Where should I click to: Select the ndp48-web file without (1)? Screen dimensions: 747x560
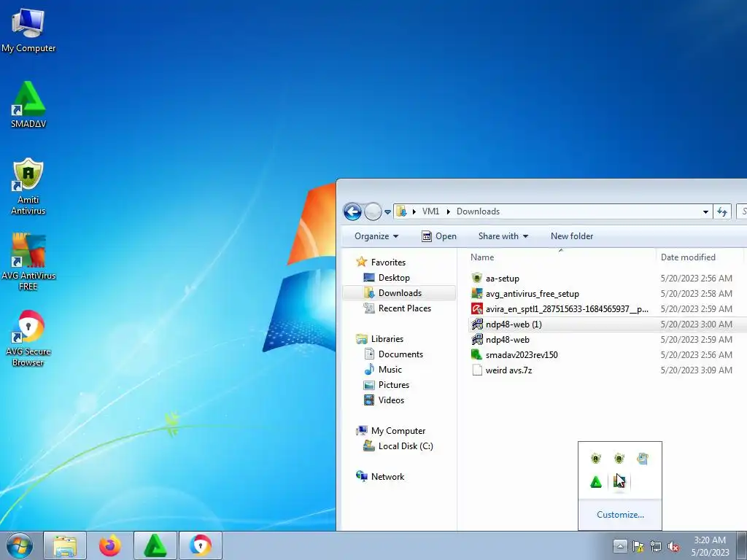coord(508,340)
